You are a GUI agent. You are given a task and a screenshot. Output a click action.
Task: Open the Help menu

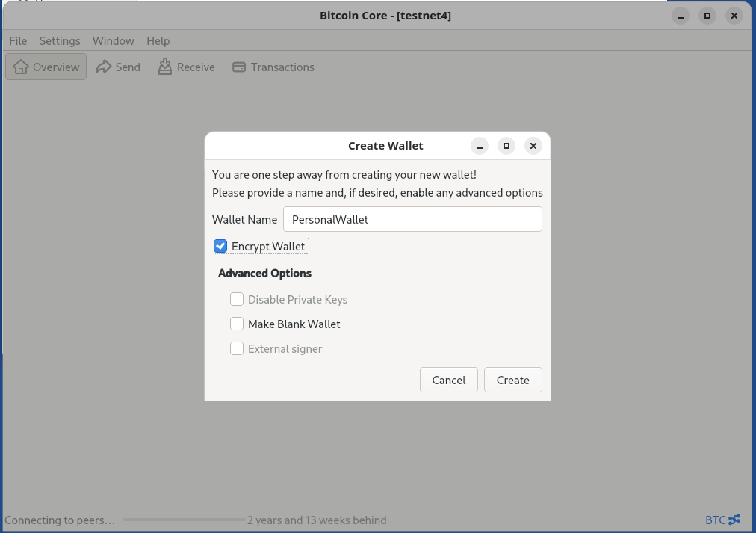point(158,41)
